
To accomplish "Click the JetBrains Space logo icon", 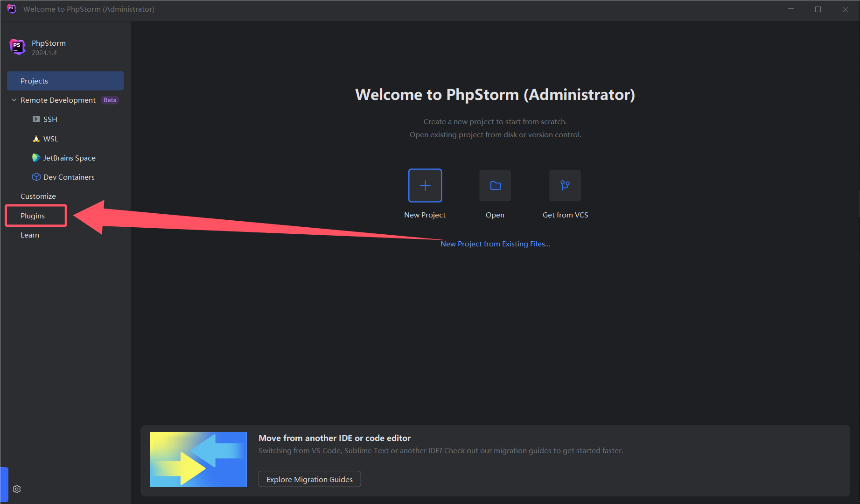I will click(x=36, y=158).
